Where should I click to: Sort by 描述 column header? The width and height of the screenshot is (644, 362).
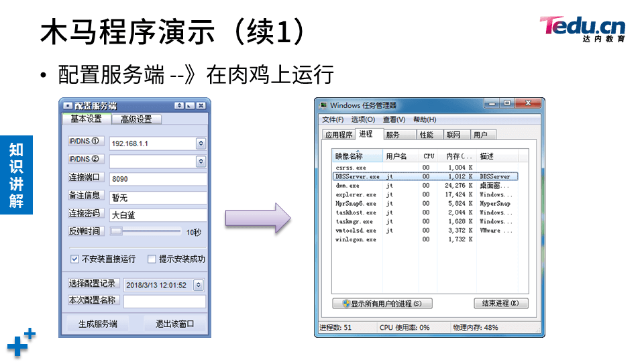pos(497,156)
